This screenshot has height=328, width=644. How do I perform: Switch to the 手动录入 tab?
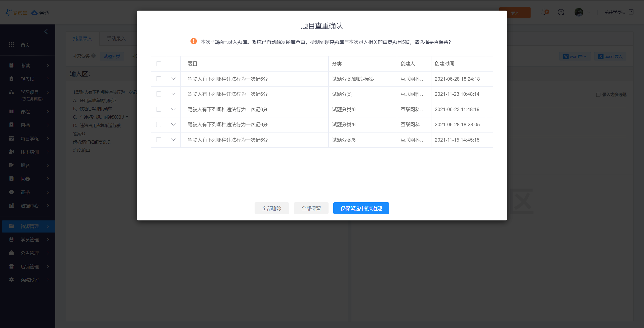[x=116, y=39]
